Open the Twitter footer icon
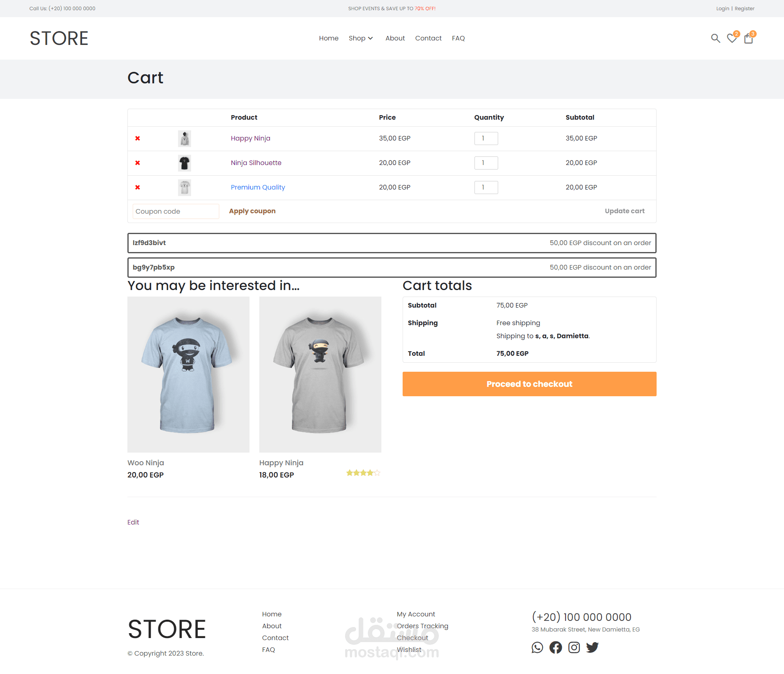 coord(592,647)
